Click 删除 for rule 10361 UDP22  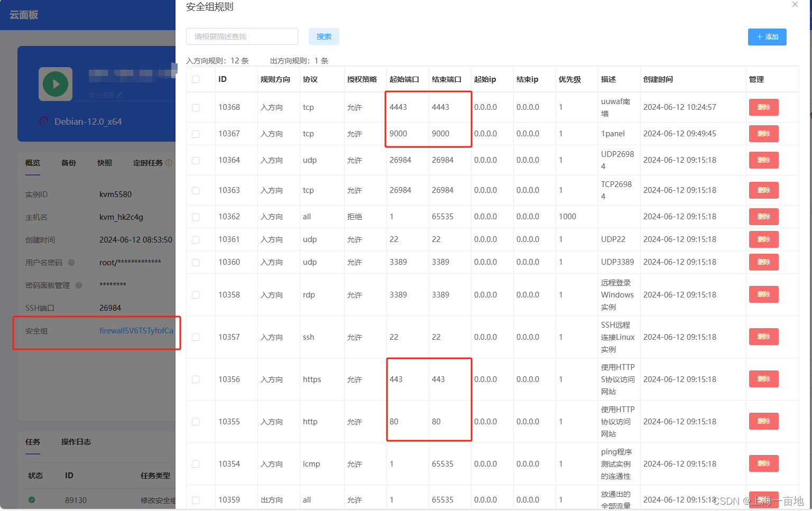click(764, 239)
